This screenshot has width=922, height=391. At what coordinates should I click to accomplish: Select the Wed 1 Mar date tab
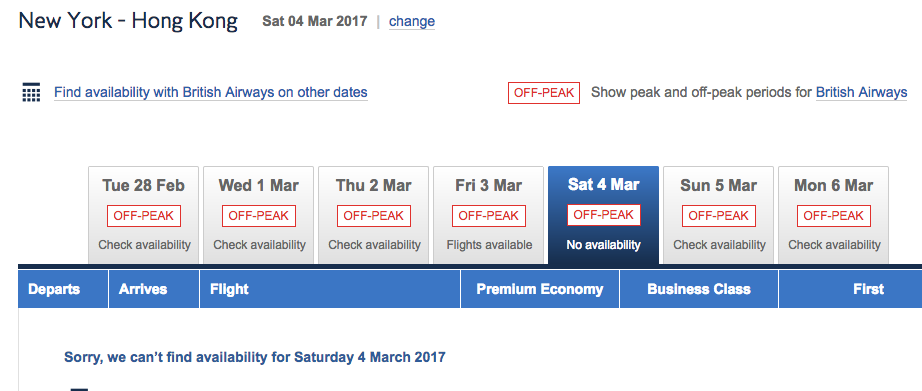click(x=259, y=215)
